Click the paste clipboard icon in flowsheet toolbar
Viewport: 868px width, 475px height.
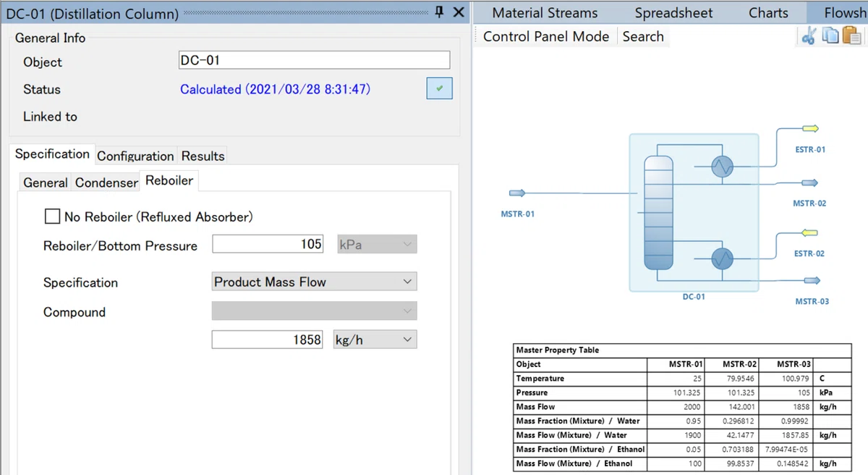(851, 35)
